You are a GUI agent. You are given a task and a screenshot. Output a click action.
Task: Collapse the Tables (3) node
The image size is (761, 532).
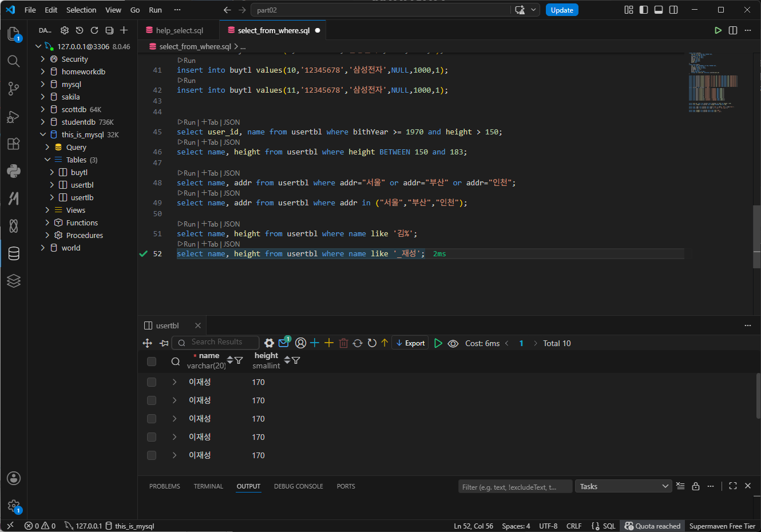(x=47, y=160)
